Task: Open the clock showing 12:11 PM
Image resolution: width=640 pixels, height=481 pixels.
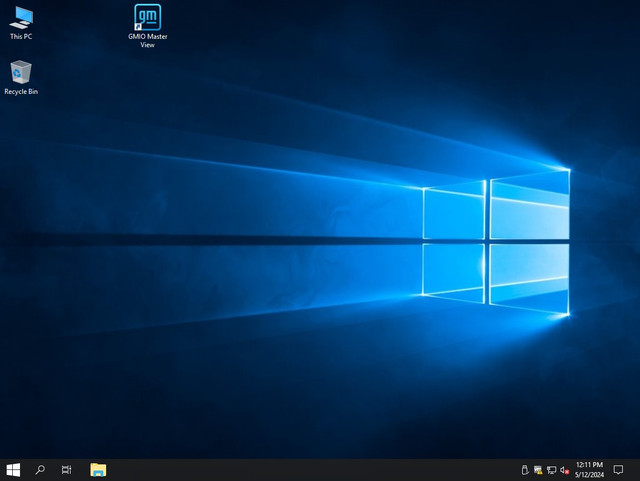Action: pyautogui.click(x=589, y=470)
